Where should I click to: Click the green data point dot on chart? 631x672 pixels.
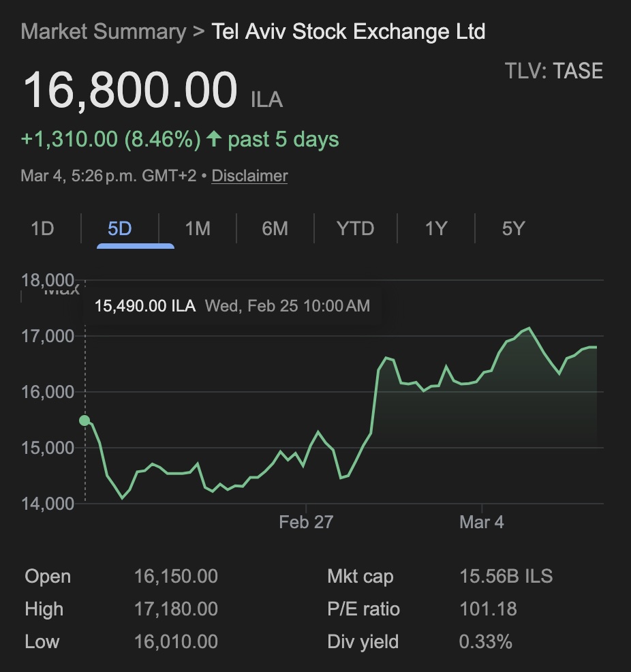pyautogui.click(x=84, y=421)
